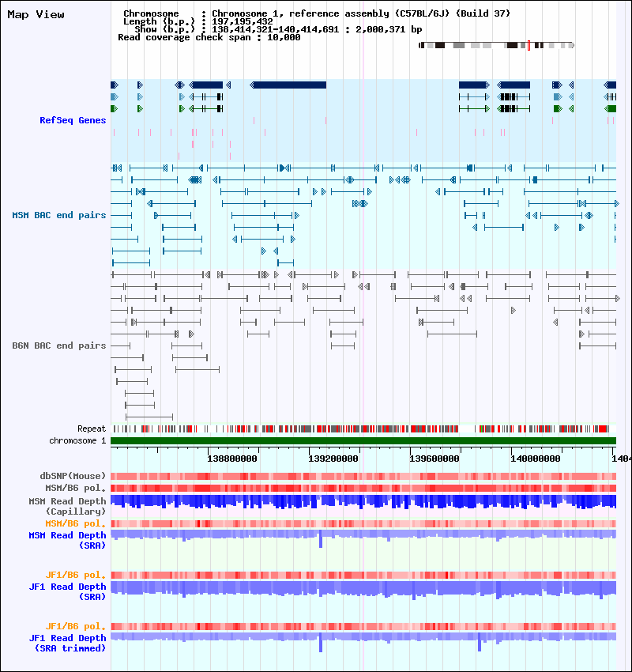Open the JF1 Read Depth (SRA) track link

67,592
